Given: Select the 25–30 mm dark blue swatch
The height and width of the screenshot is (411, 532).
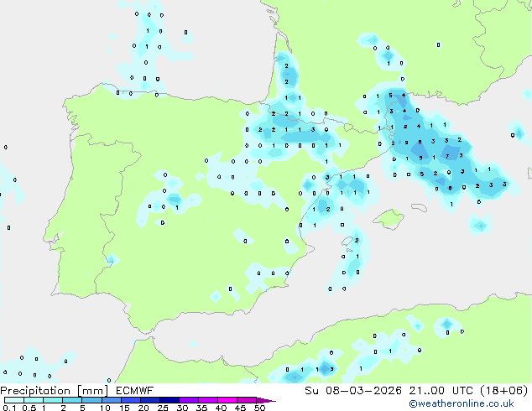Looking at the screenshot, I should coord(170,400).
